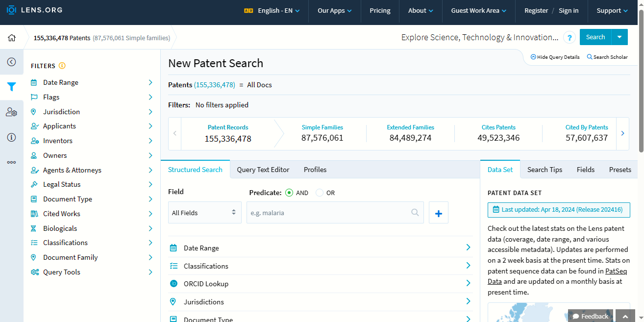Click the Lens.org logo

(x=34, y=10)
